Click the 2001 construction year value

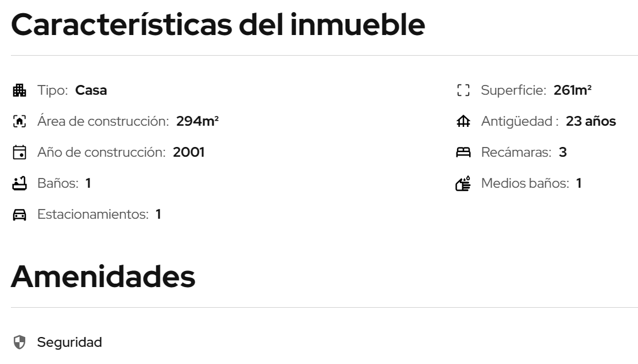(x=189, y=153)
